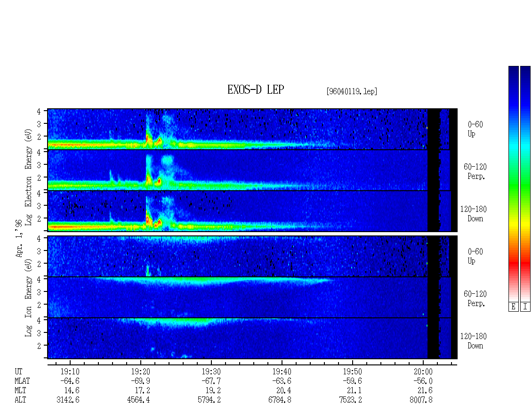Click the MLT value 17.2
The image size is (532, 412).
[143, 390]
